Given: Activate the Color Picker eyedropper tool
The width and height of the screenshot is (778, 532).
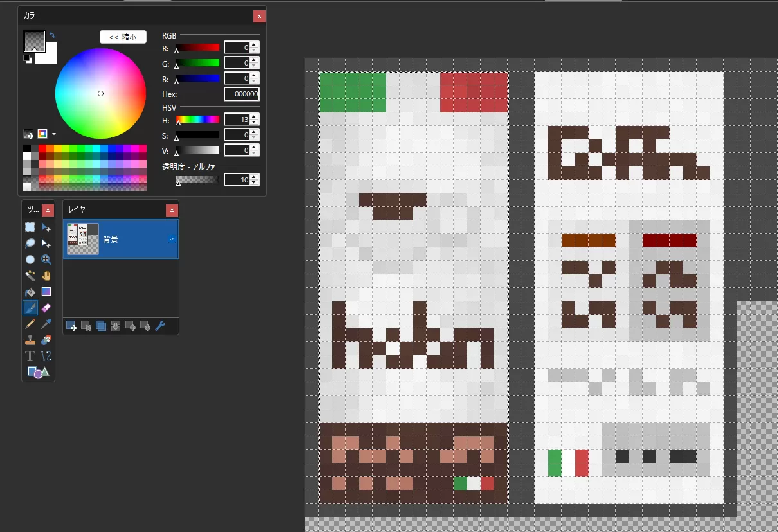Looking at the screenshot, I should coord(46,324).
